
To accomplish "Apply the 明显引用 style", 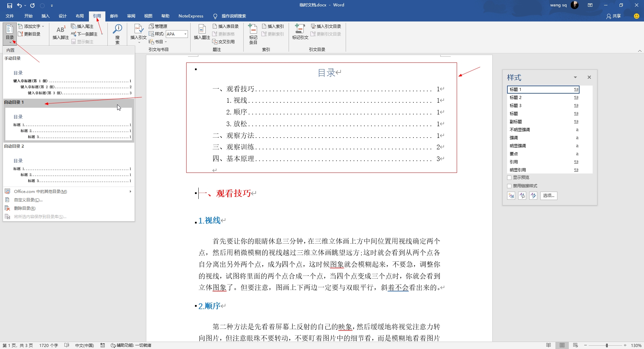I will click(543, 170).
